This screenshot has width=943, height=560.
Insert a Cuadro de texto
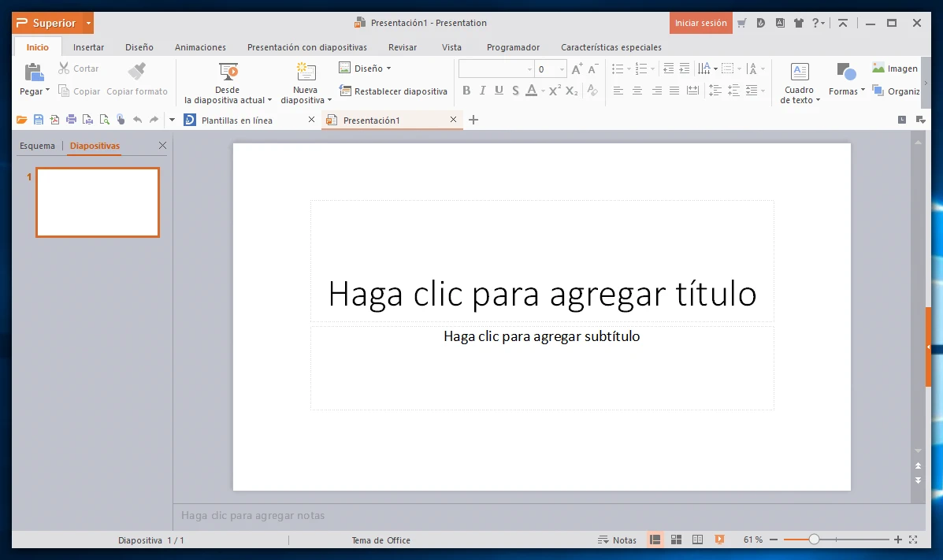coord(800,73)
